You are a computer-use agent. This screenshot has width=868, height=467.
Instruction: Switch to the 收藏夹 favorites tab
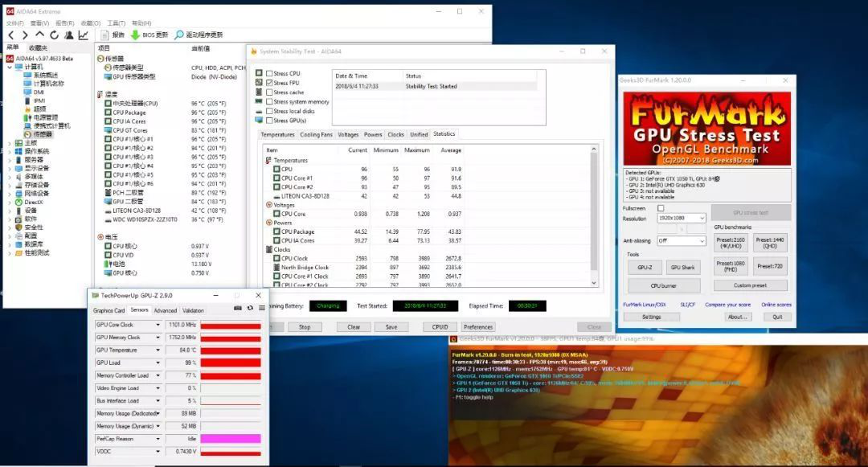[39, 48]
